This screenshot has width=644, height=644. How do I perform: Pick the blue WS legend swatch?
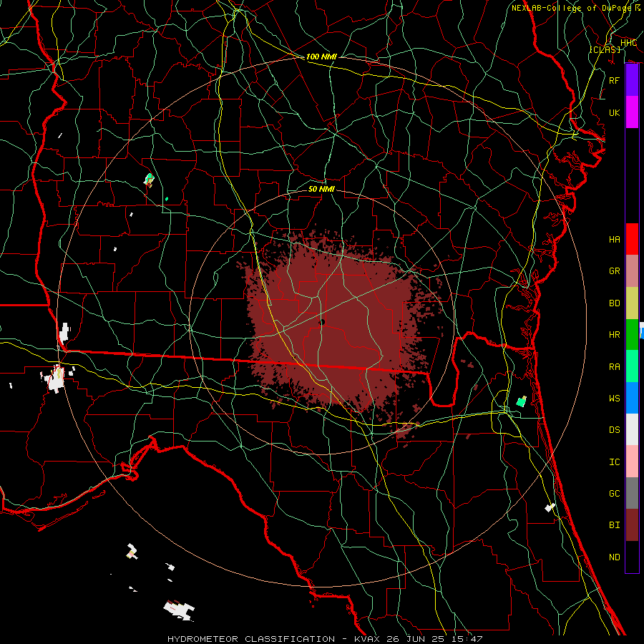[632, 398]
